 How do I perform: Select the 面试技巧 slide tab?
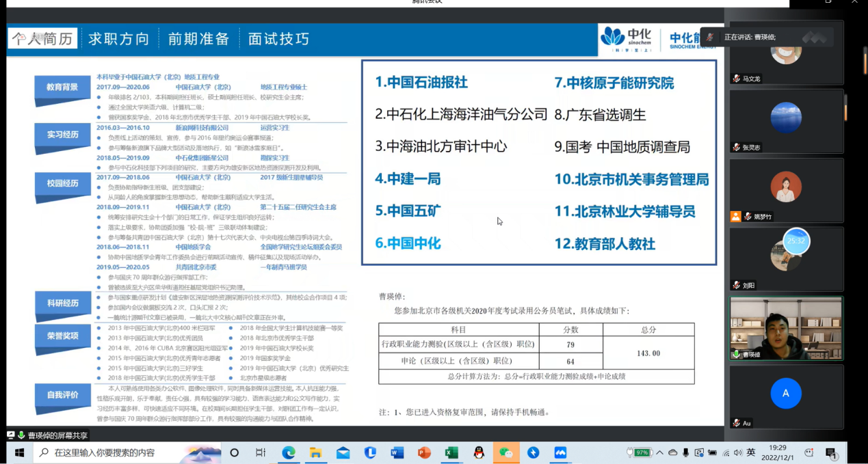click(278, 39)
